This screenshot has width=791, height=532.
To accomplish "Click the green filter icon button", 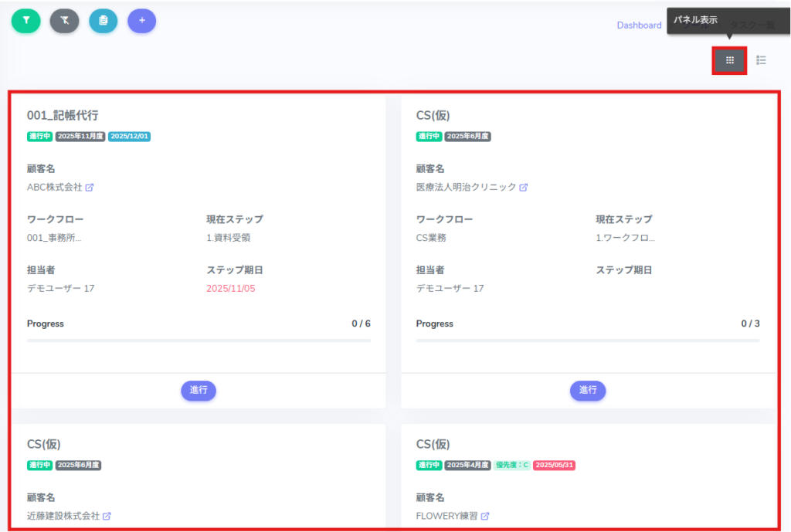I will [x=25, y=21].
